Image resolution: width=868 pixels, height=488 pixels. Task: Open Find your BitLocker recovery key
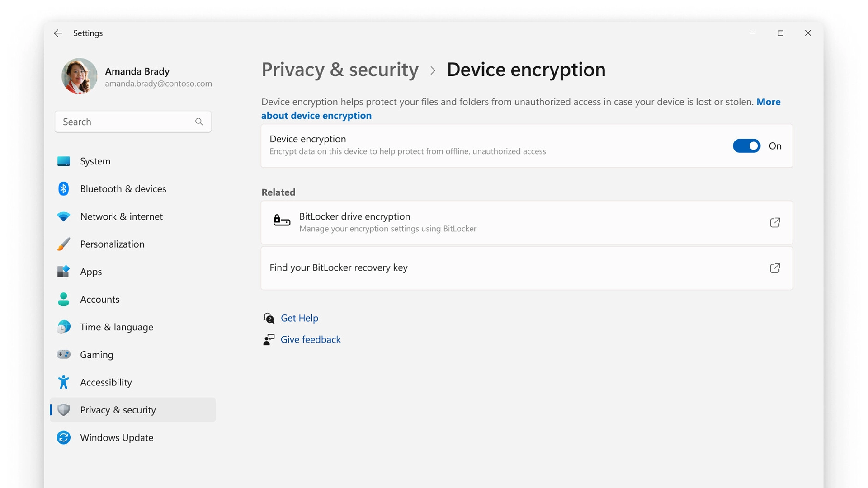(x=775, y=268)
